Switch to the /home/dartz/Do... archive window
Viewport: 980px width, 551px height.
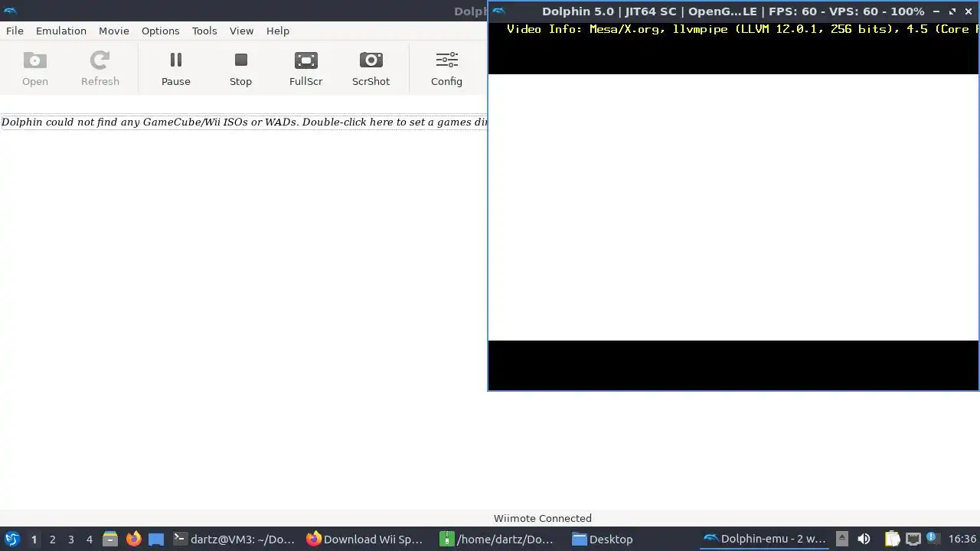pos(498,539)
